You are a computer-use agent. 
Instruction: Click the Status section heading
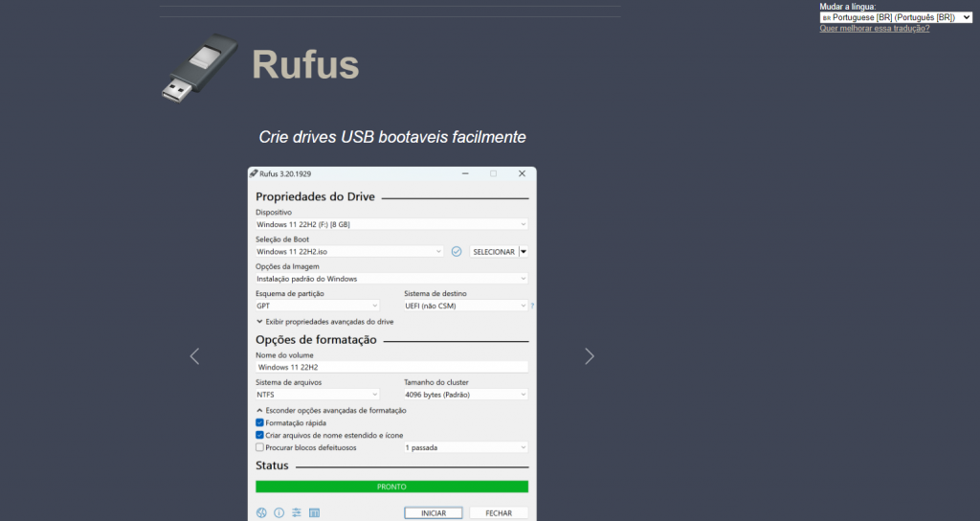(272, 465)
